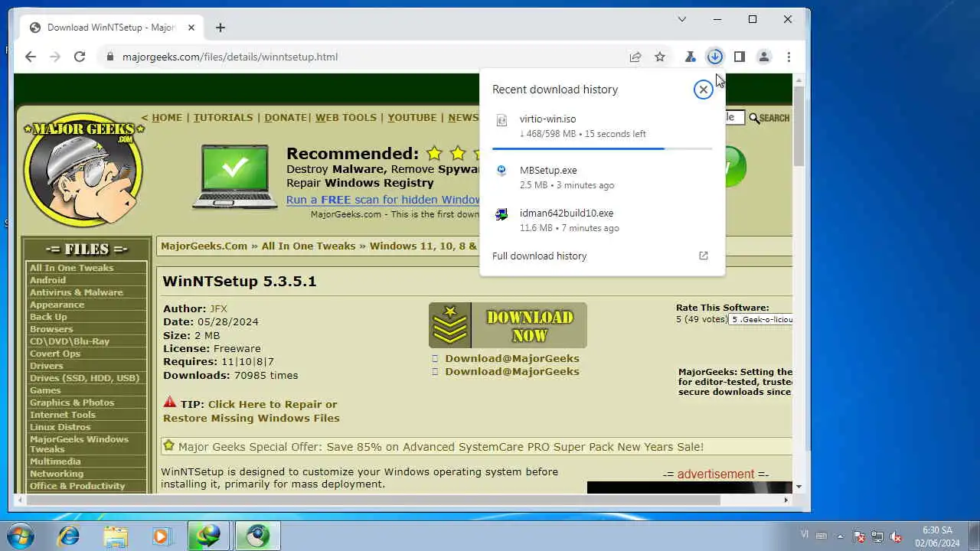The width and height of the screenshot is (980, 551).
Task: Click the virtio-win.iso download progress bar
Action: 602,148
